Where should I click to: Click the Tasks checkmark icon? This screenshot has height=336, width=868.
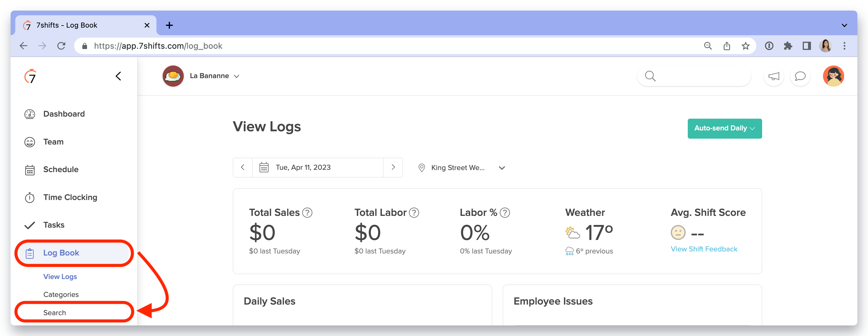pyautogui.click(x=30, y=225)
